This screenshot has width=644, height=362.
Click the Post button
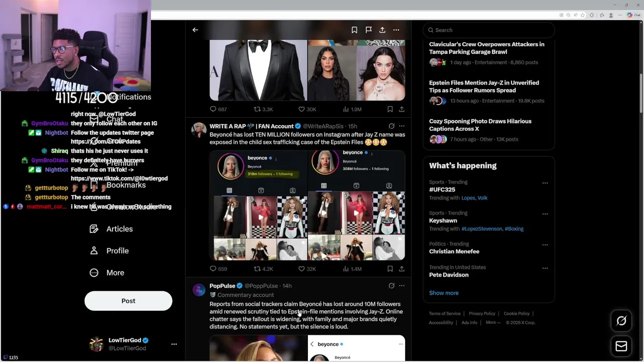pyautogui.click(x=128, y=301)
